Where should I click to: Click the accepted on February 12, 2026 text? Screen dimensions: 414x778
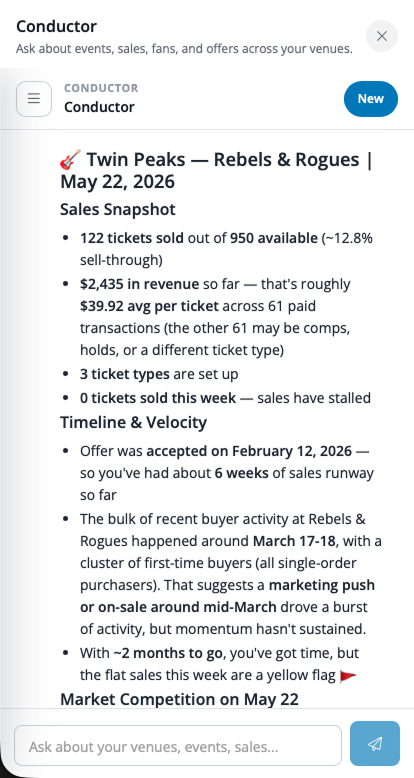point(249,452)
